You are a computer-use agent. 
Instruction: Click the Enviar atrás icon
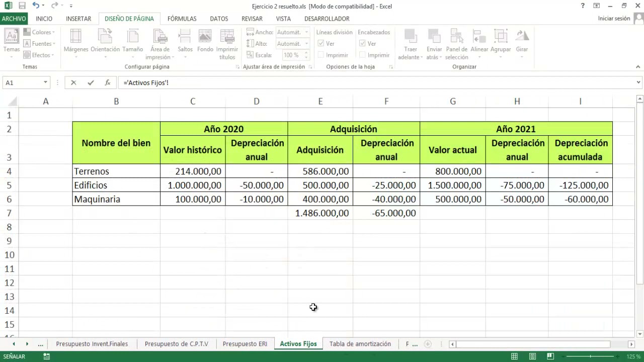click(x=434, y=36)
